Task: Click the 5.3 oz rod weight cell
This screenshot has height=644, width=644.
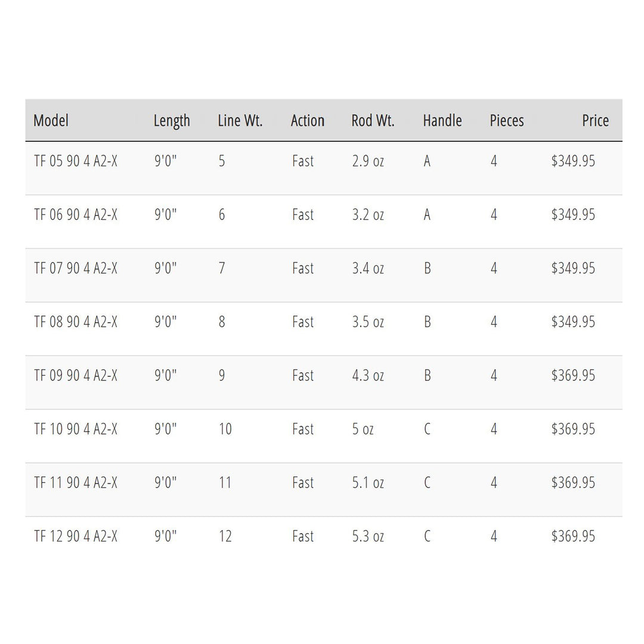Action: click(x=368, y=536)
